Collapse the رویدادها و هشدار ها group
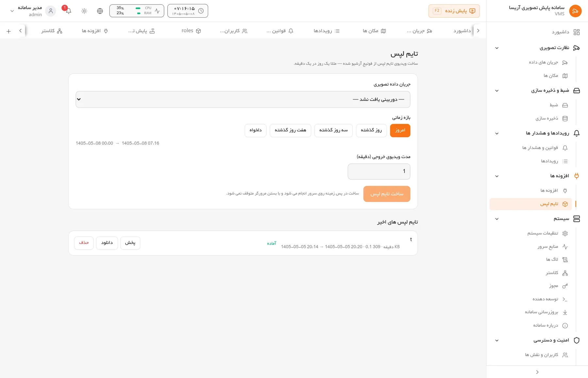Viewport: 588px width, 378px height. point(497,133)
